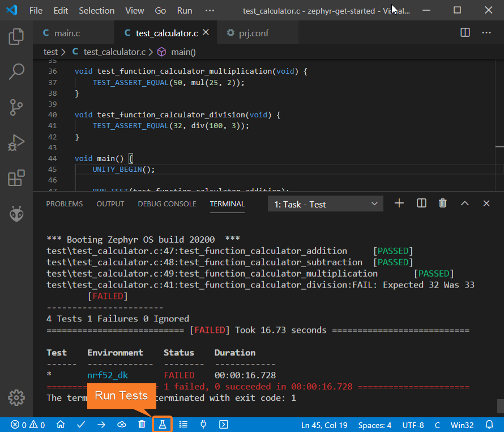Open the Explorer view in activity bar
This screenshot has width=504, height=432.
click(16, 36)
